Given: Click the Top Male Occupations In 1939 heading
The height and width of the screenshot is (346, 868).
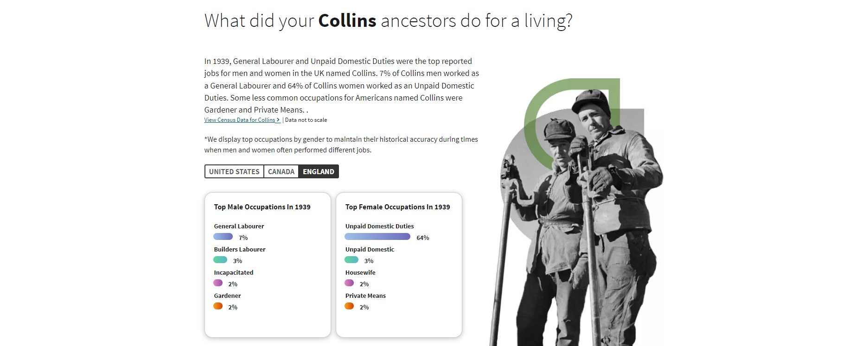Looking at the screenshot, I should pyautogui.click(x=262, y=207).
